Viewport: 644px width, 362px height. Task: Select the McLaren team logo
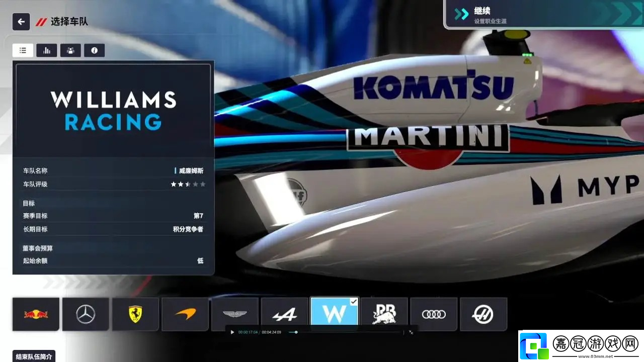(185, 314)
